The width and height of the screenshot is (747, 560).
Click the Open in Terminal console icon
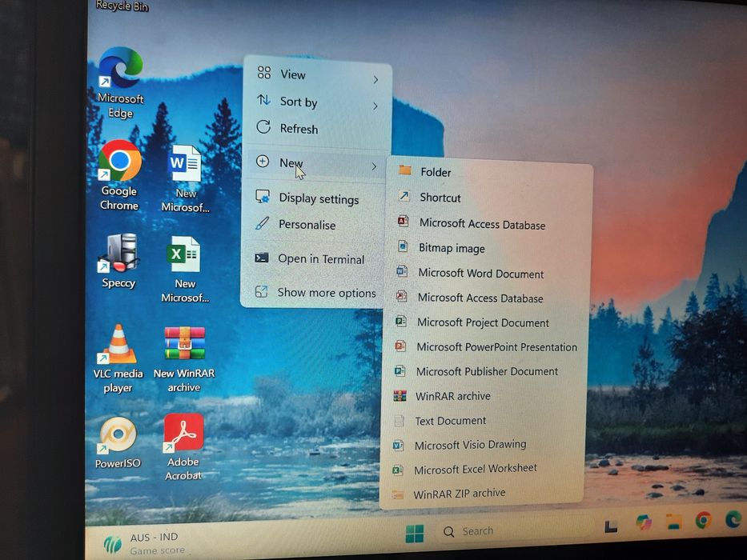262,258
